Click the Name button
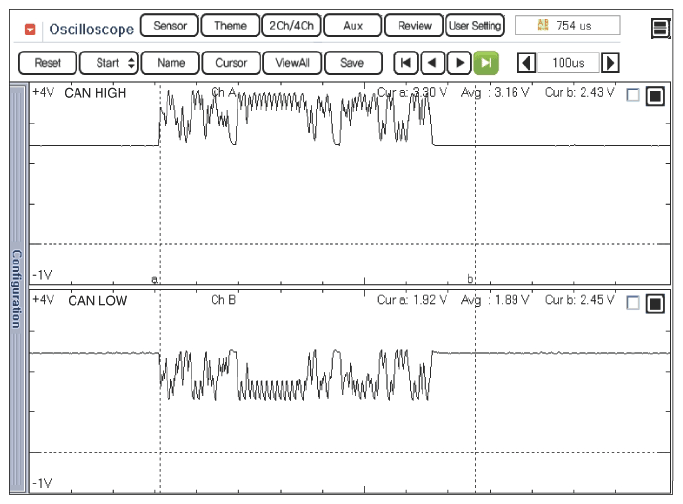683x504 pixels. pyautogui.click(x=171, y=63)
